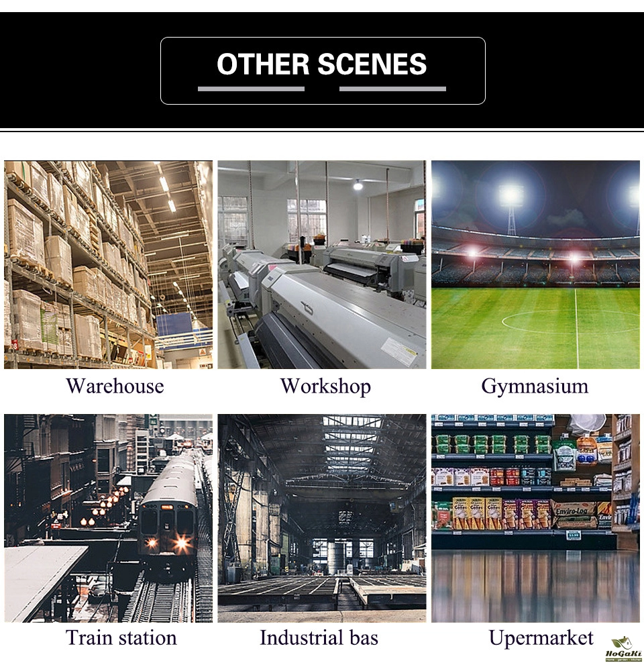View the Train station photo
This screenshot has height=671, width=644.
[x=108, y=518]
